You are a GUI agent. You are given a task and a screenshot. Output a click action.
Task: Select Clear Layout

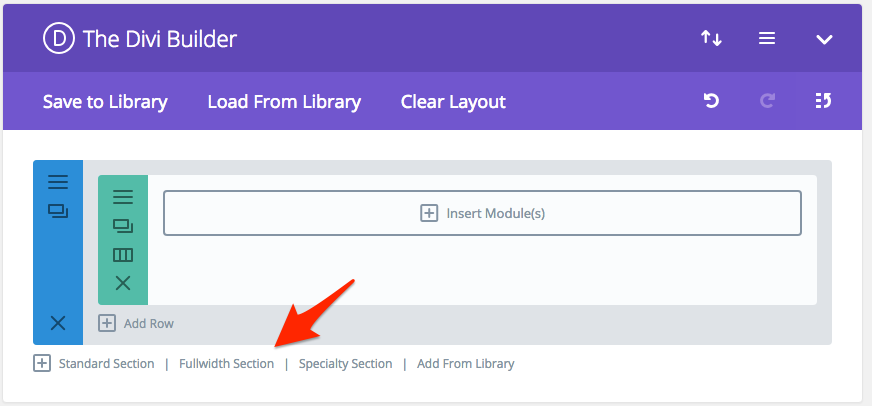[x=453, y=102]
